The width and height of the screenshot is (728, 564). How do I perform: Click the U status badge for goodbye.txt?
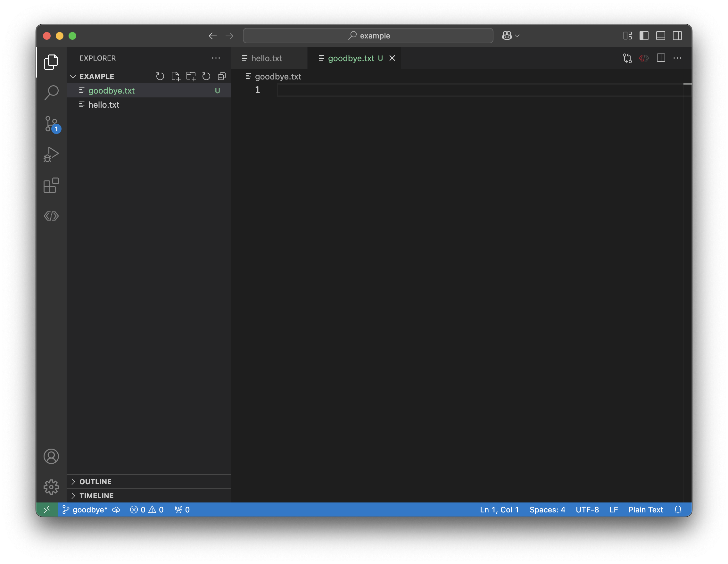pyautogui.click(x=217, y=91)
